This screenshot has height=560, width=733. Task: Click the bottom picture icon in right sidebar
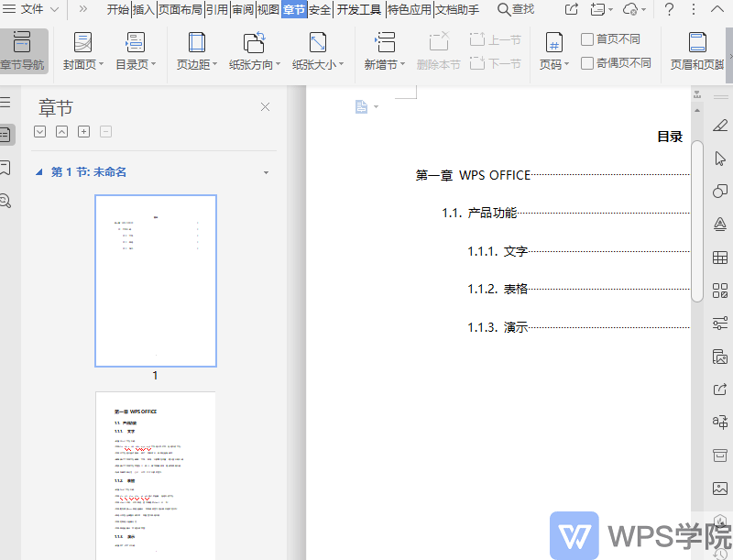pos(720,488)
